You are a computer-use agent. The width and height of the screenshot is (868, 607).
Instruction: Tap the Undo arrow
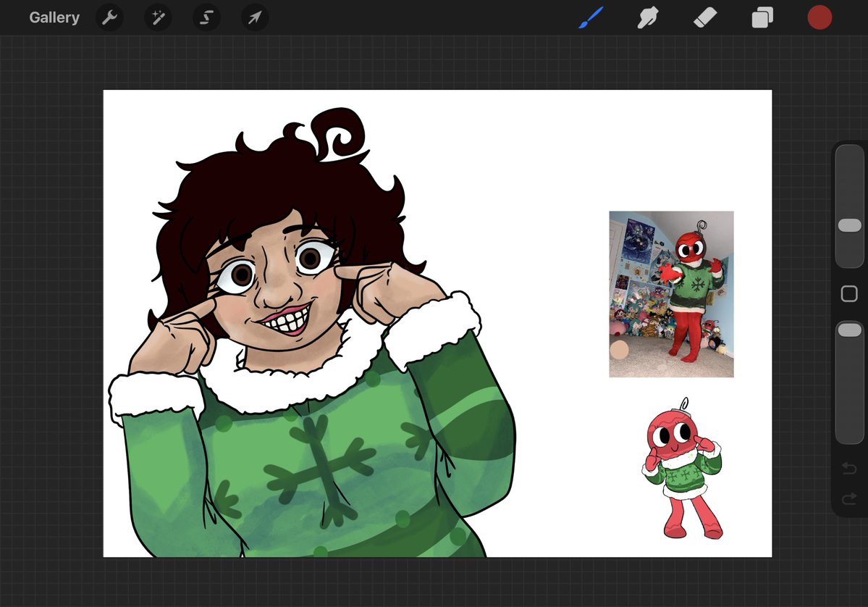849,469
